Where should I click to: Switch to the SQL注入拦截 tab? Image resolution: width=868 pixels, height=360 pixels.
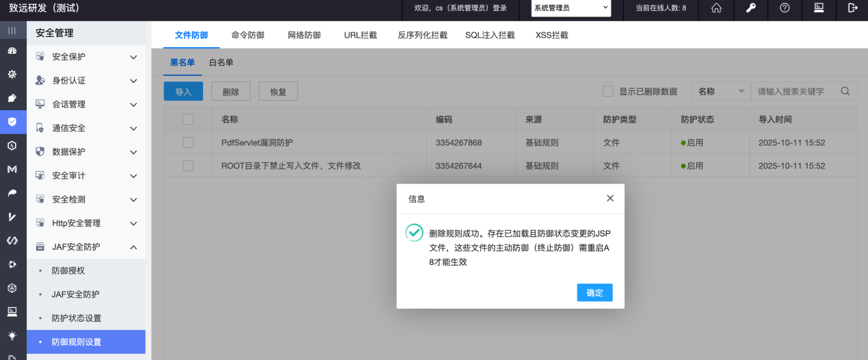(x=490, y=35)
